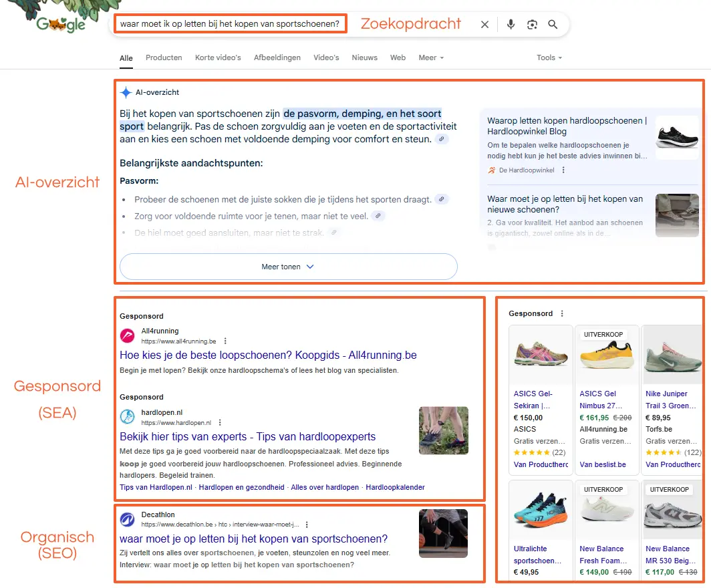Click the All4running pink favicon

coord(128,335)
